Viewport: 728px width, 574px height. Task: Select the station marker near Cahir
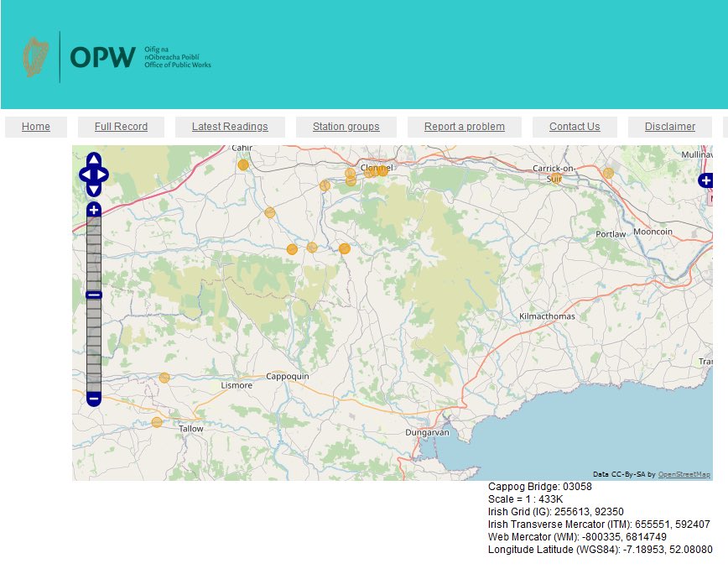pyautogui.click(x=242, y=165)
